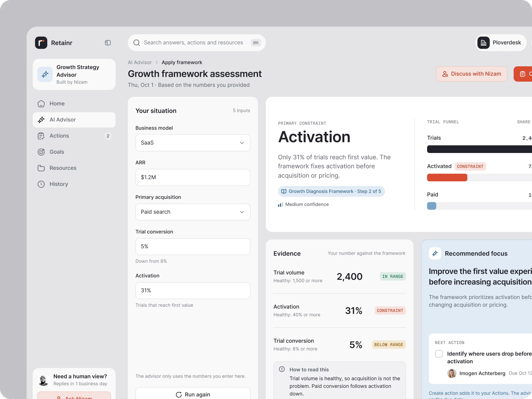Click the Actions count badge showing 2
The image size is (532, 399).
108,136
